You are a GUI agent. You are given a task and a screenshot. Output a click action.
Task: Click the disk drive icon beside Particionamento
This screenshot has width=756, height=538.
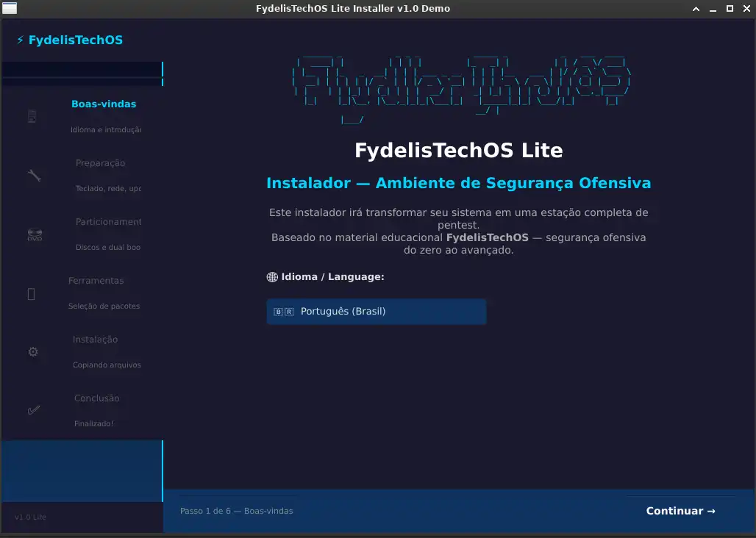(35, 234)
